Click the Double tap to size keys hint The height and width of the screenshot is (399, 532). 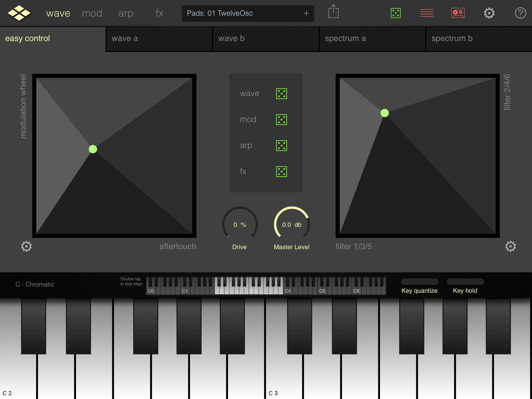pos(131,281)
